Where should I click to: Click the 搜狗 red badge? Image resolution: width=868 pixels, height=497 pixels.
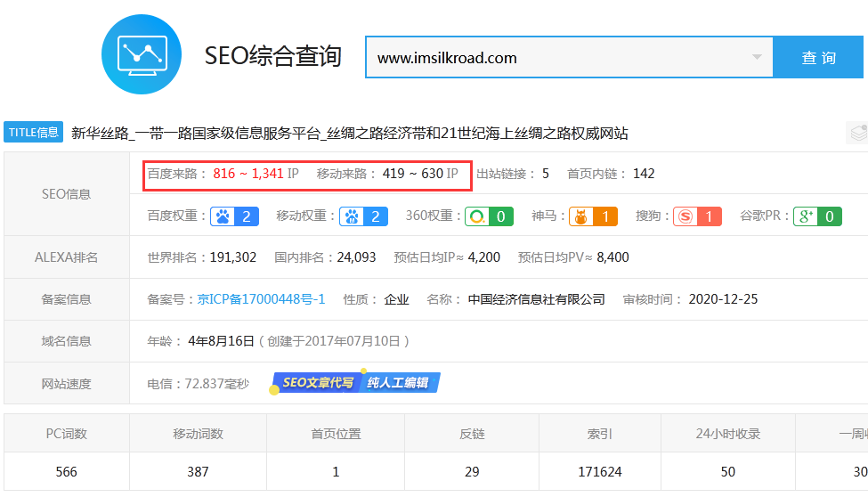pos(697,216)
